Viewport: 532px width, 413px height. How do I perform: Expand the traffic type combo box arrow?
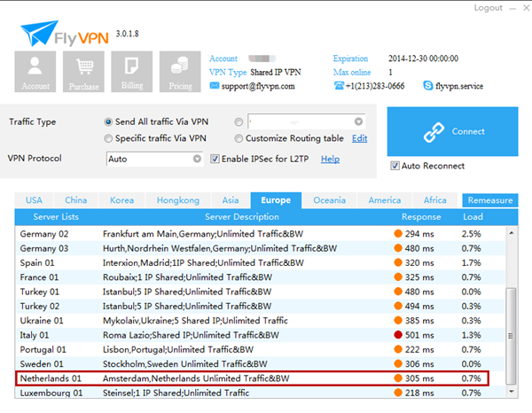pos(358,121)
